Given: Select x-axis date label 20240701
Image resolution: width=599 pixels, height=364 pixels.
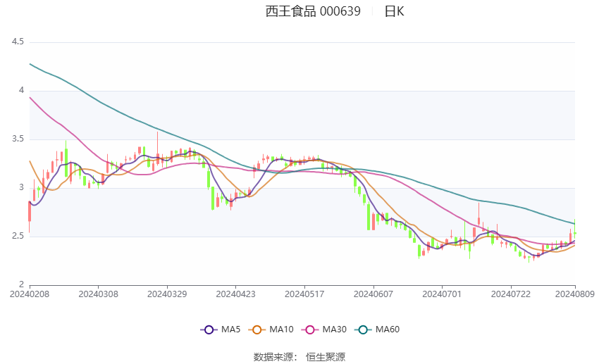Looking at the screenshot, I should point(442,294).
